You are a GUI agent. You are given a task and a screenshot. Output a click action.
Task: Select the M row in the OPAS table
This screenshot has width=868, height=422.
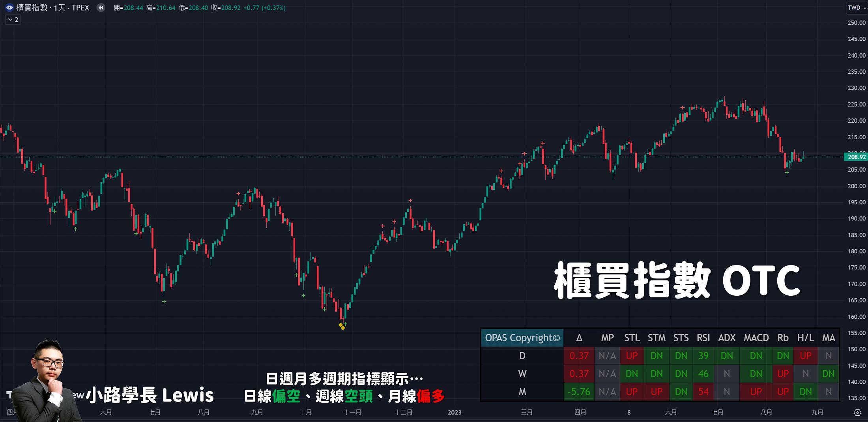click(522, 392)
